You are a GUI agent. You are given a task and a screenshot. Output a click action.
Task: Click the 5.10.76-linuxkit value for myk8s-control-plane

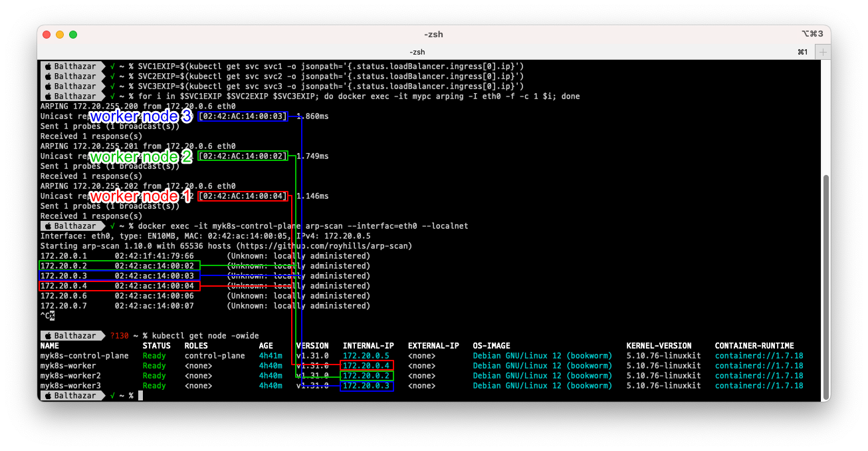pyautogui.click(x=663, y=356)
